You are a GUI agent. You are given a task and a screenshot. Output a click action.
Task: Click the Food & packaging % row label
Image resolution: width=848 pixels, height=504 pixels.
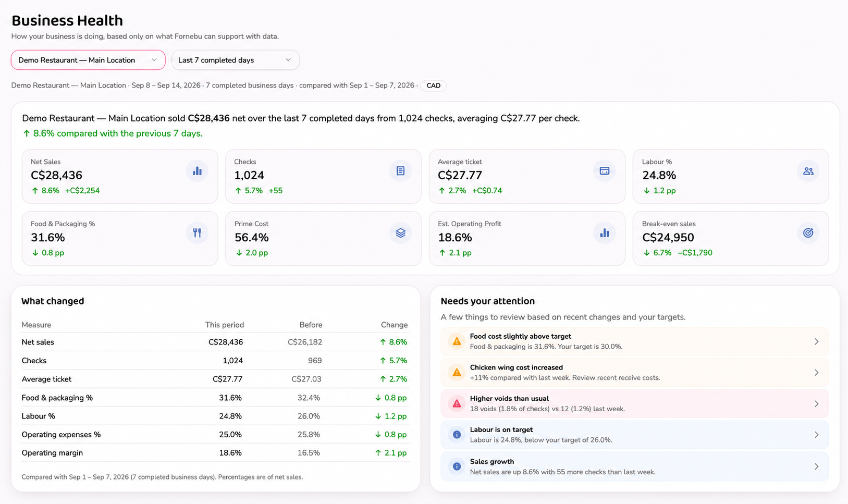[57, 398]
